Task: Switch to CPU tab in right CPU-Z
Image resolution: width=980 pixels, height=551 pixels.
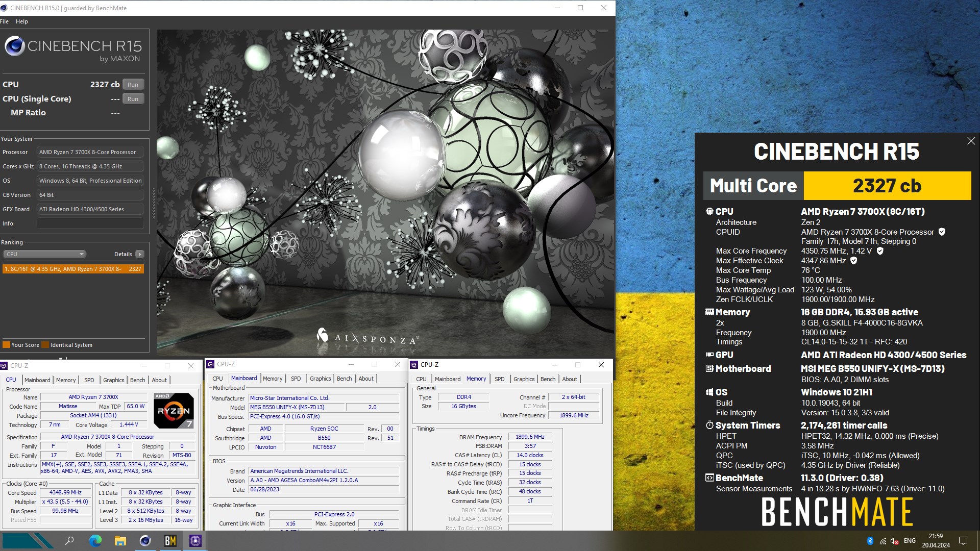Action: 421,379
